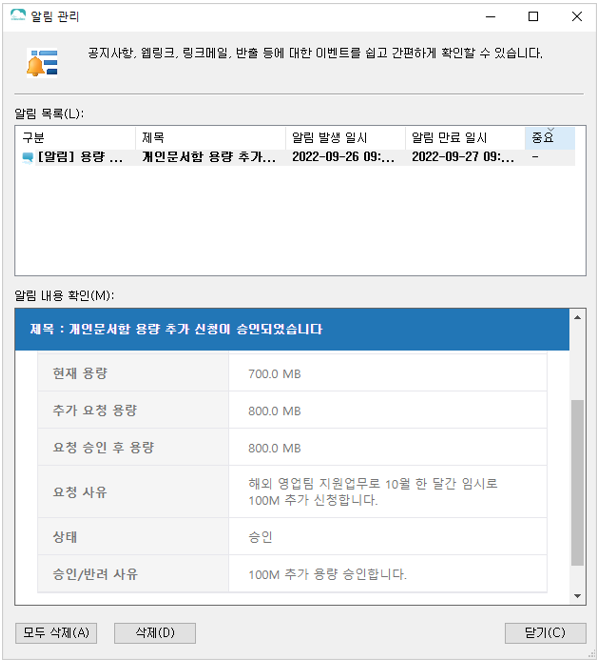Minimize the 알림 관리 window
The width and height of the screenshot is (597, 662).
pos(490,16)
